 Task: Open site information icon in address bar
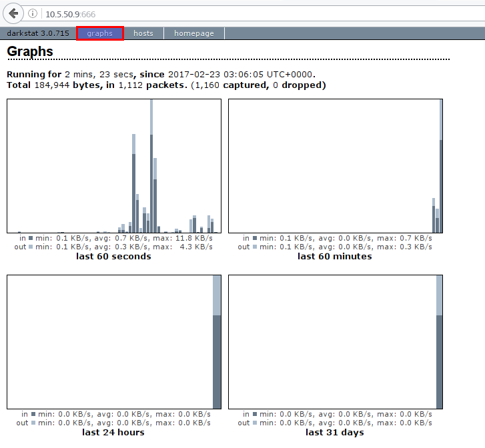33,13
